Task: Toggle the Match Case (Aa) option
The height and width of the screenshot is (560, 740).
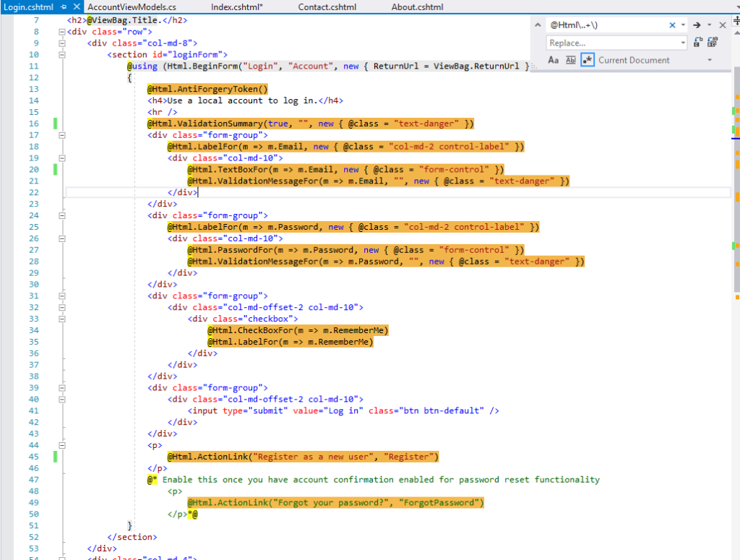Action: [553, 60]
